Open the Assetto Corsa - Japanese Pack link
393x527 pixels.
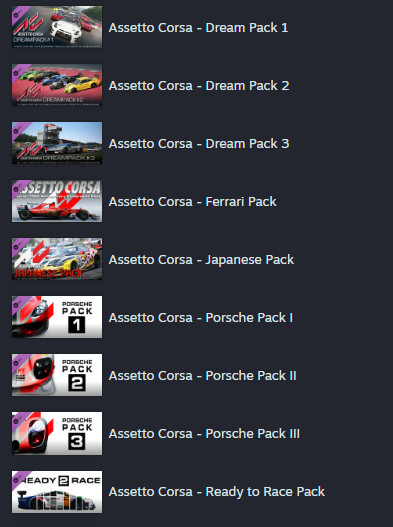click(201, 259)
